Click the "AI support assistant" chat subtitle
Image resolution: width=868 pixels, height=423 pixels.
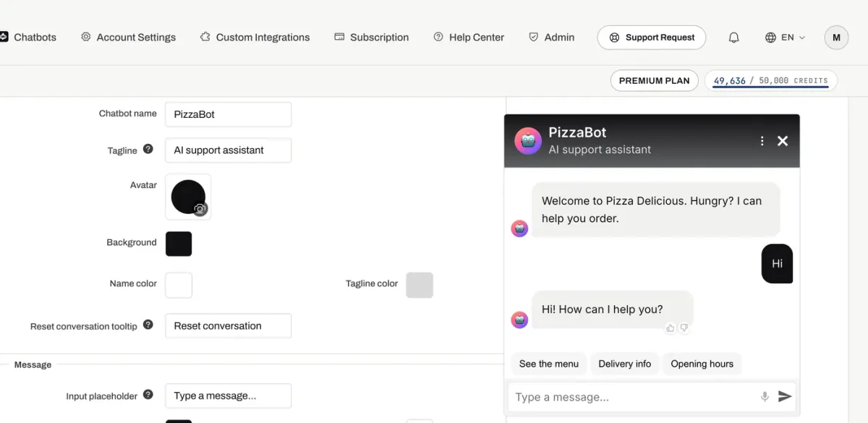tap(600, 150)
